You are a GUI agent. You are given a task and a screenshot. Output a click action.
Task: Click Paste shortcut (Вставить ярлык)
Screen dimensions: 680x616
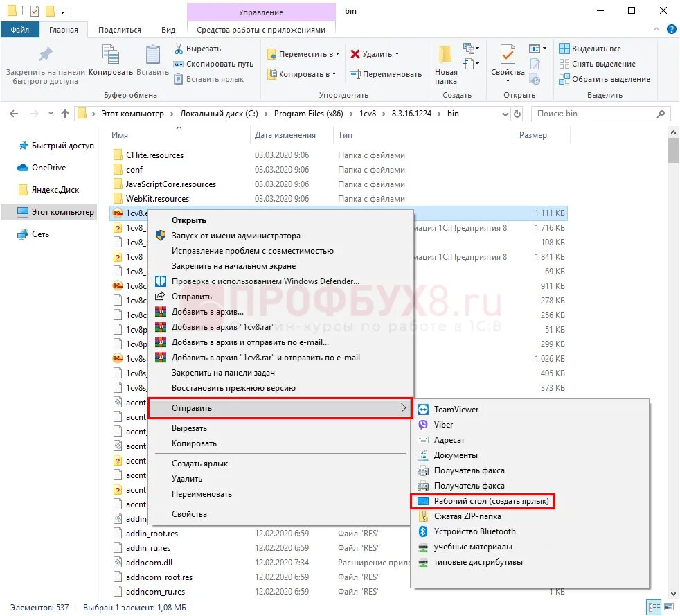(x=208, y=79)
